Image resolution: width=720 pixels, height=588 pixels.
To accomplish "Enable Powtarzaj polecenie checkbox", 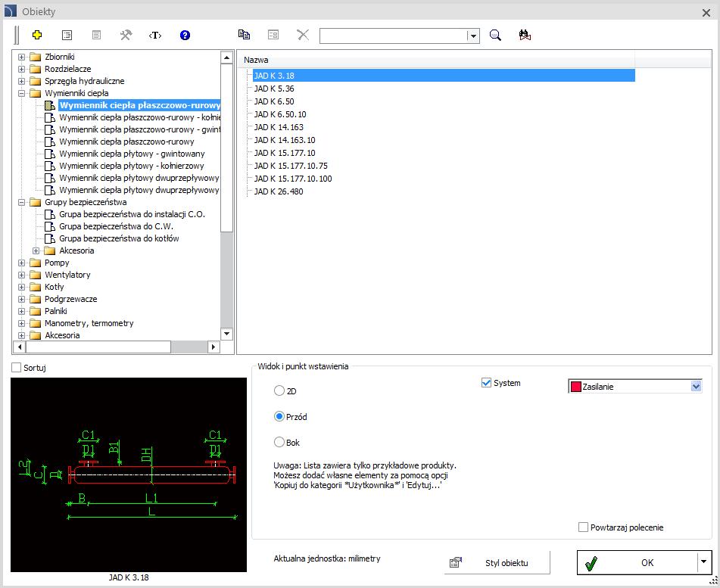I will point(583,527).
